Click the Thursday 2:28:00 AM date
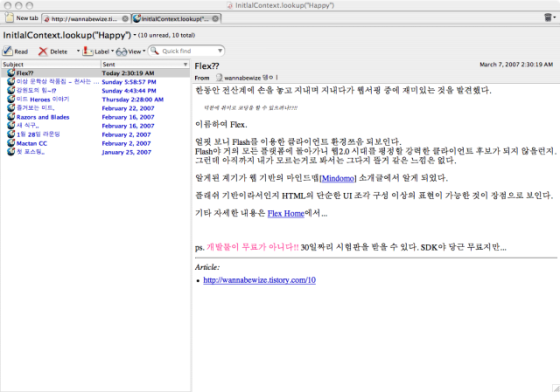This screenshot has height=392, width=560. click(132, 100)
